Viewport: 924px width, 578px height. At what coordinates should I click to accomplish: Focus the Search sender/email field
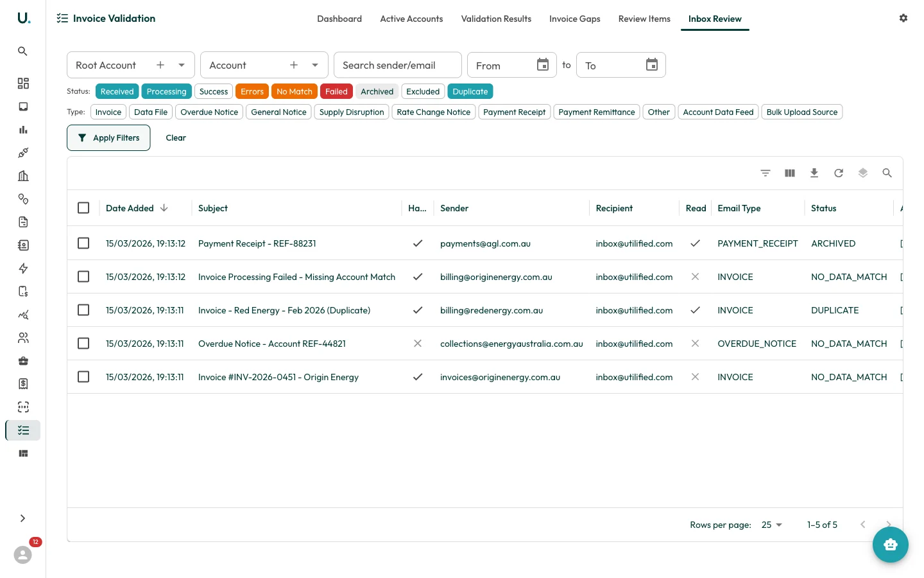click(398, 65)
